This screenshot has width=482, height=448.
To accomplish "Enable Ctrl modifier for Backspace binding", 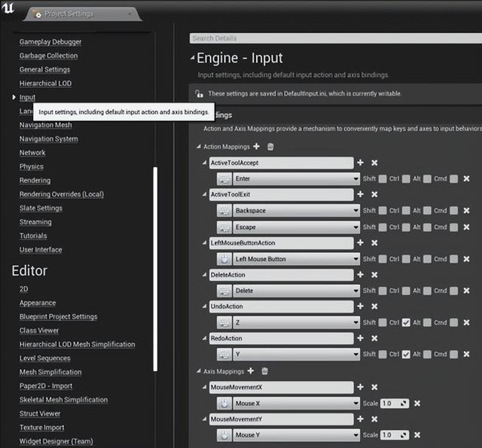I will 406,211.
